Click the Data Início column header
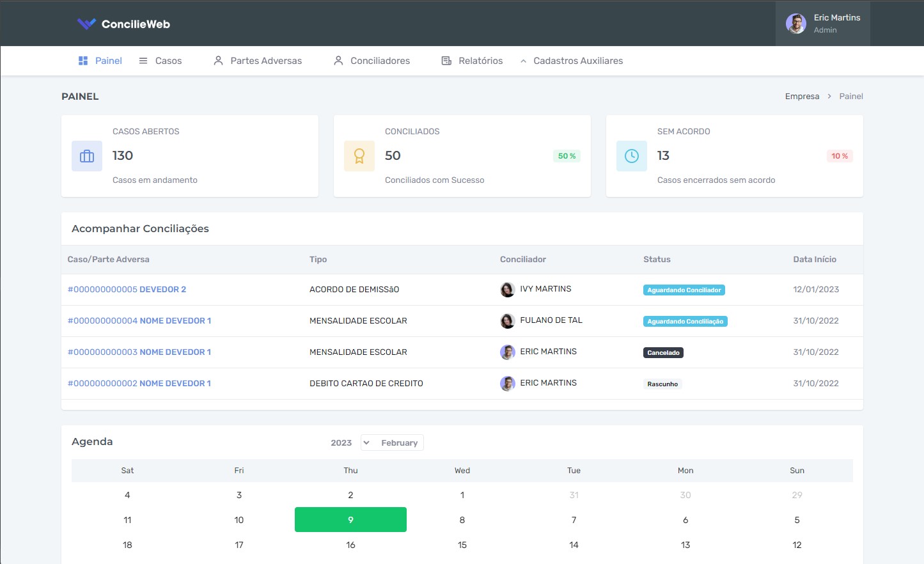924x564 pixels. pos(815,260)
